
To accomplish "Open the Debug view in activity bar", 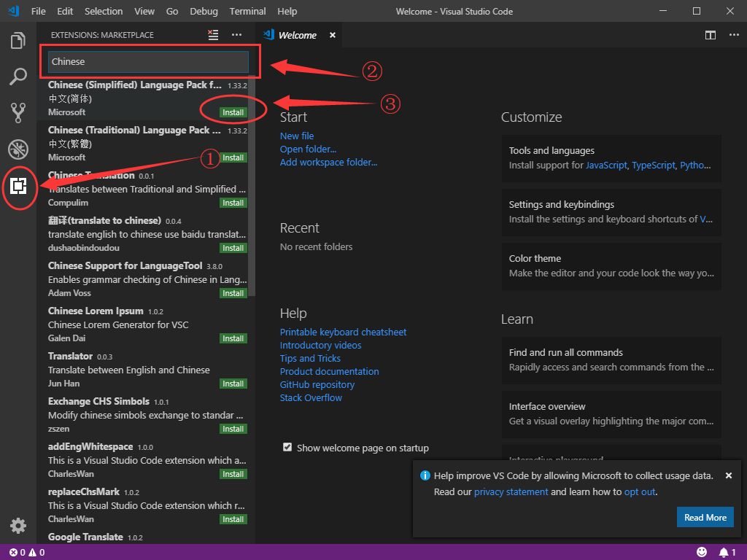I will [x=18, y=149].
